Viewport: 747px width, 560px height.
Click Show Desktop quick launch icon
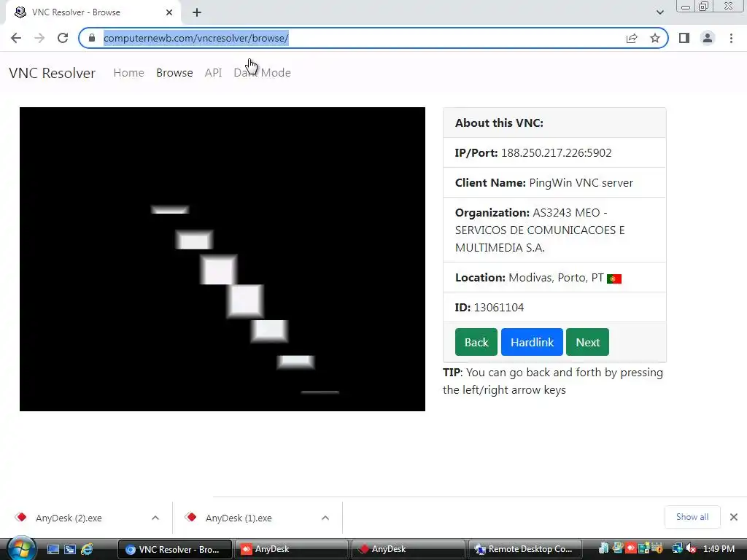[x=53, y=549]
